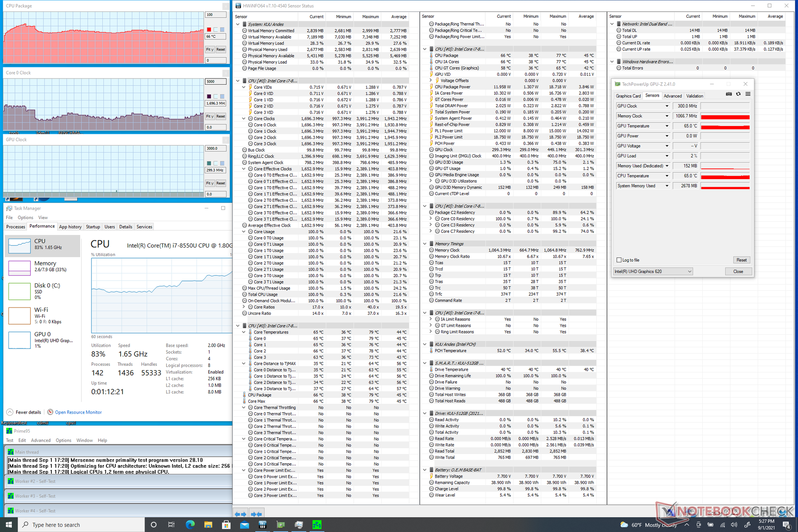Image resolution: width=798 pixels, height=532 pixels.
Task: Click HWiNFO icon in the taskbar
Action: [262, 524]
